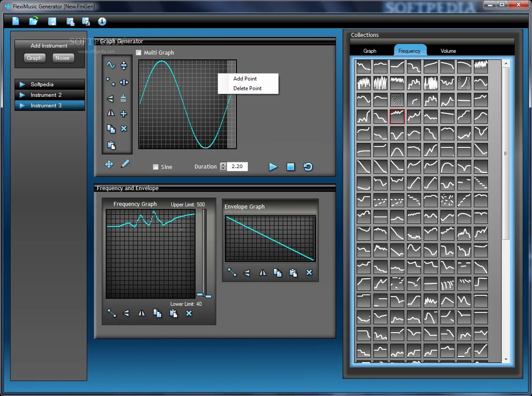Copy the Envelope Graph
The image size is (532, 396).
click(277, 273)
